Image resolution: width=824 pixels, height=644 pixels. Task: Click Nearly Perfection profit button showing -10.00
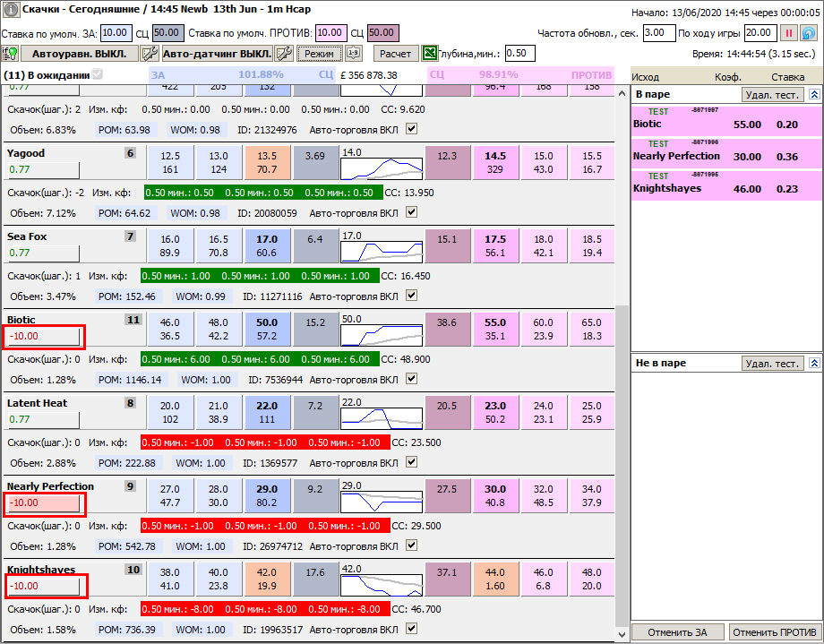coord(43,503)
